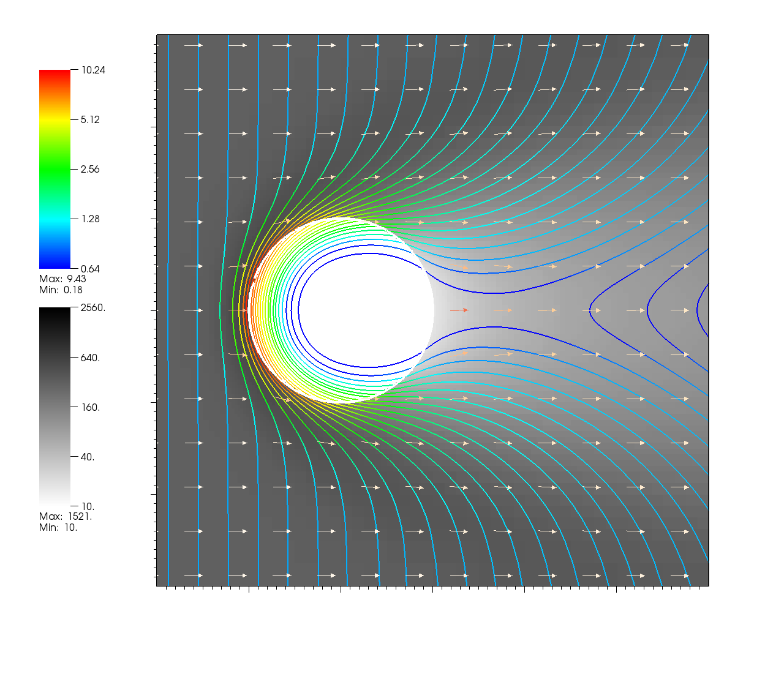Viewport: 784px width, 690px height.
Task: Click the rainbow color legend bar
Action: (55, 169)
